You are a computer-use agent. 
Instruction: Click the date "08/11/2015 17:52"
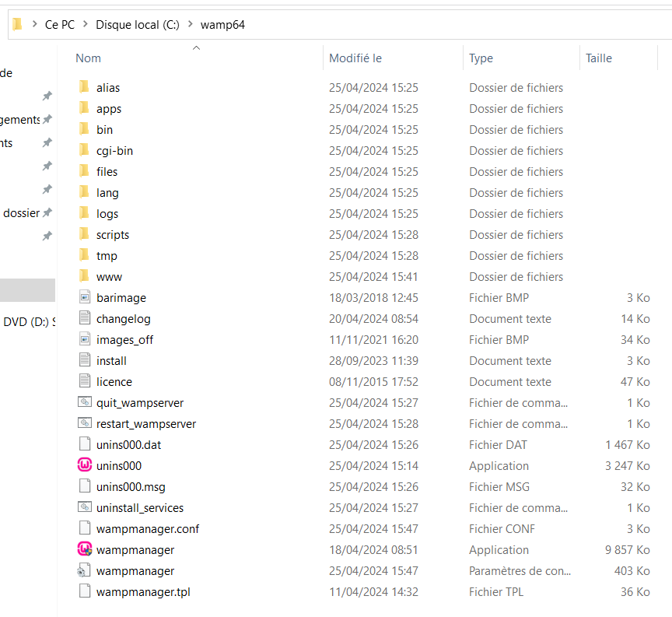coord(373,381)
